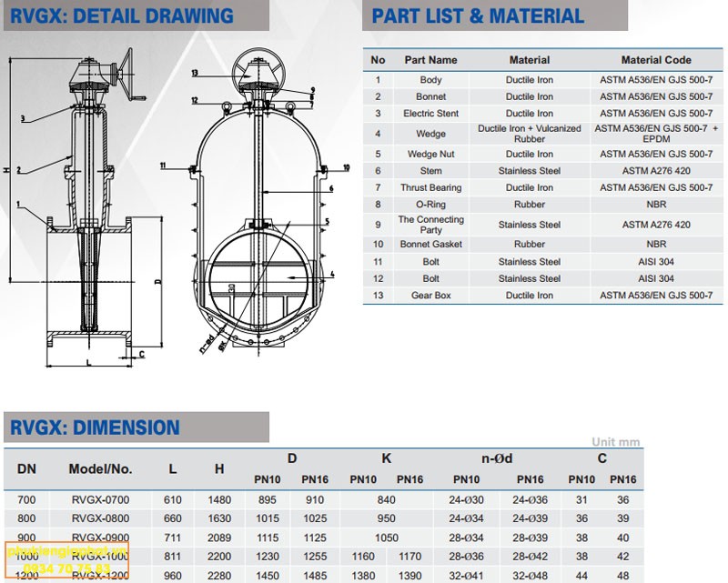728x583 pixels.
Task: Select 'The Connecting Party' part name
Action: [x=430, y=225]
